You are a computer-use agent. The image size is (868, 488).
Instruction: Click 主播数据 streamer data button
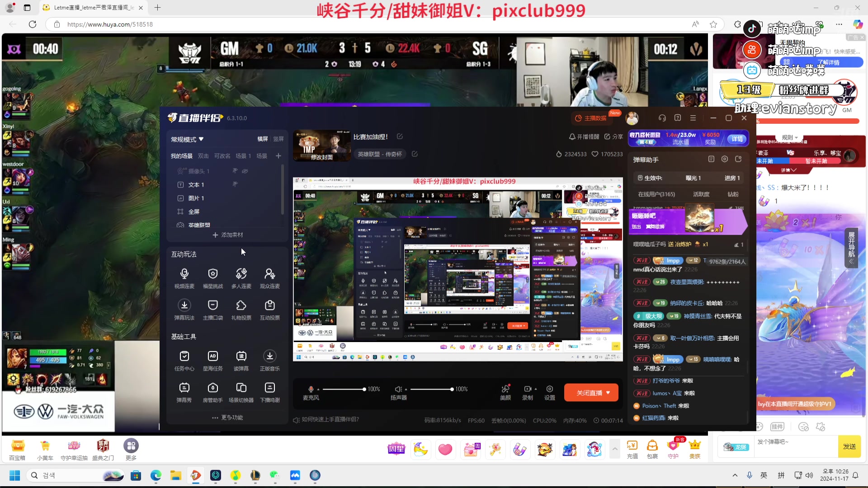click(591, 118)
